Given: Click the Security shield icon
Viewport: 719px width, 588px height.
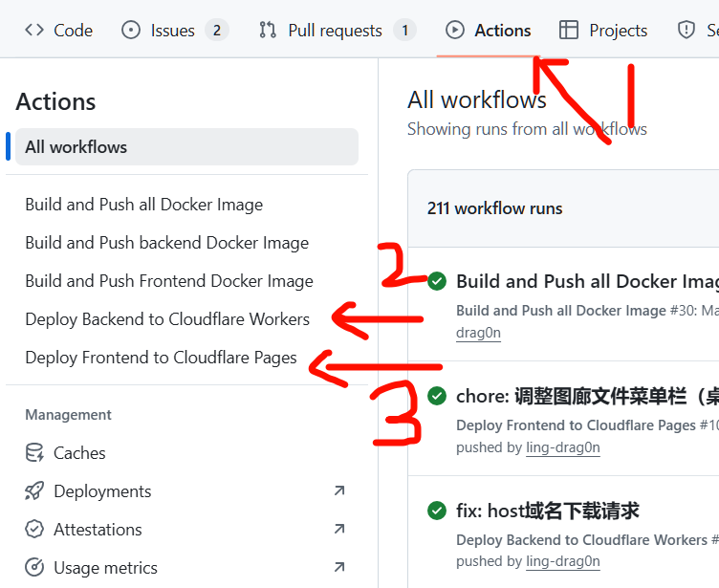Looking at the screenshot, I should (686, 31).
